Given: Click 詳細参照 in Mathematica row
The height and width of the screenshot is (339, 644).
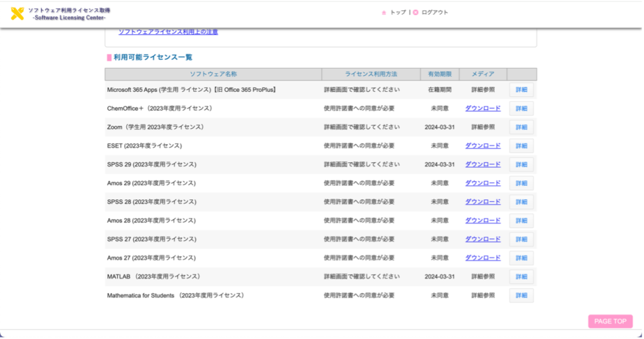Looking at the screenshot, I should click(x=483, y=296).
